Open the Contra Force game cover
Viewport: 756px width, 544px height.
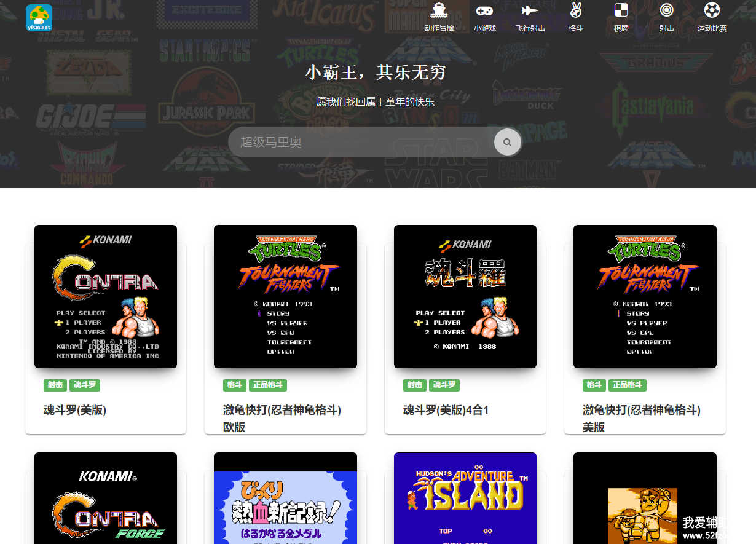pyautogui.click(x=106, y=499)
